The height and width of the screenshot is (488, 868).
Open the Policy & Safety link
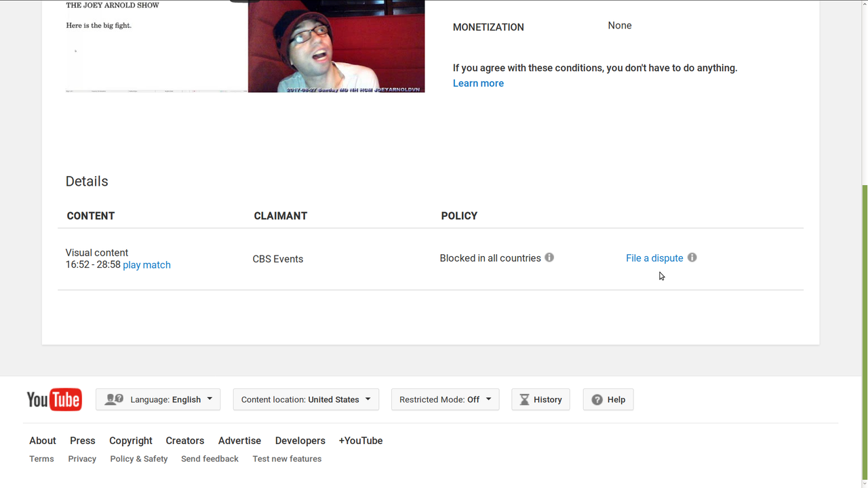[x=139, y=459]
